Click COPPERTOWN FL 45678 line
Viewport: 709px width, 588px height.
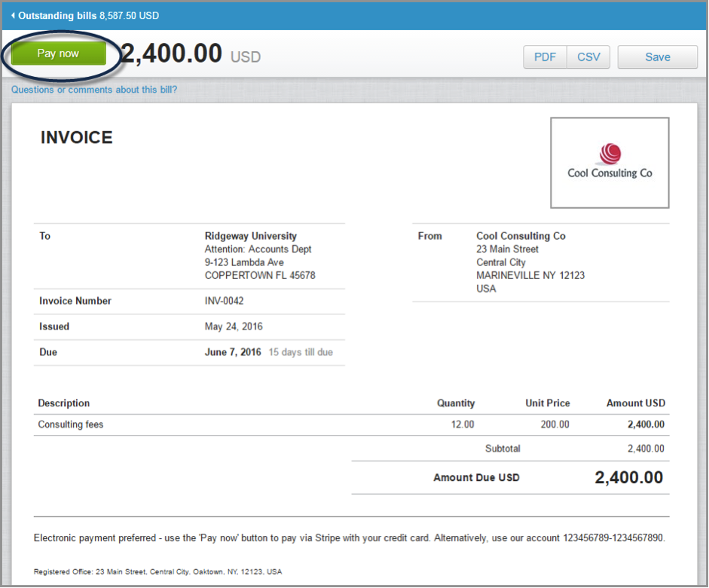point(260,275)
